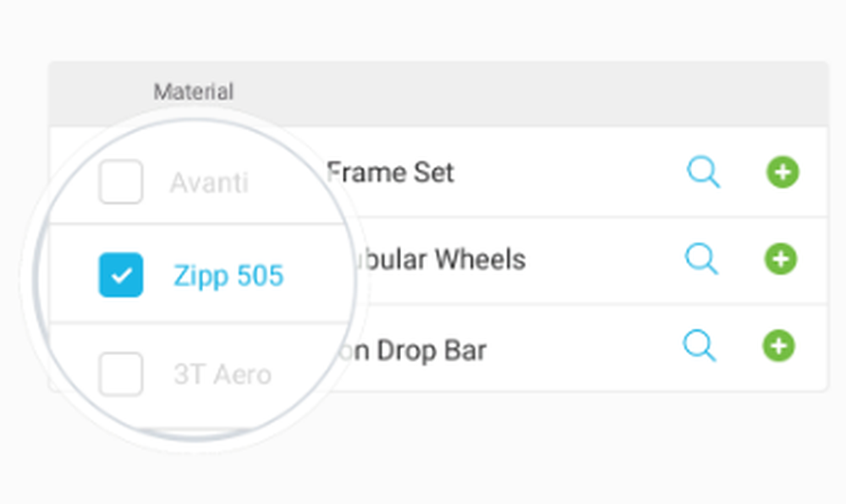
Task: Add the Frame Set with green plus
Action: pyautogui.click(x=783, y=172)
